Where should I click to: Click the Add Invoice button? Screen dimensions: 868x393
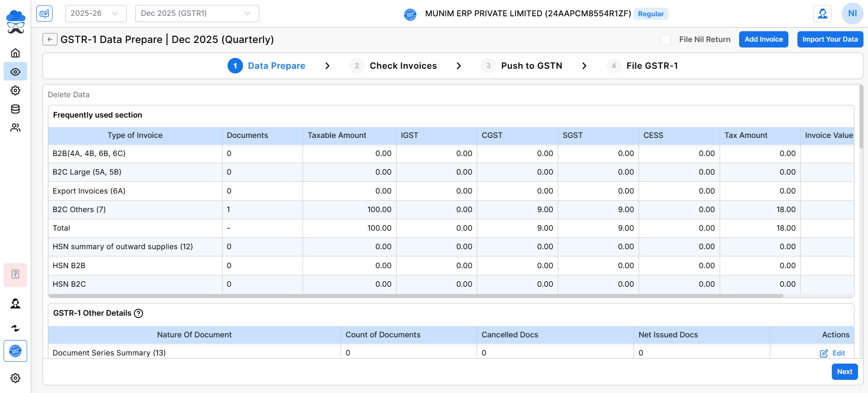point(764,39)
